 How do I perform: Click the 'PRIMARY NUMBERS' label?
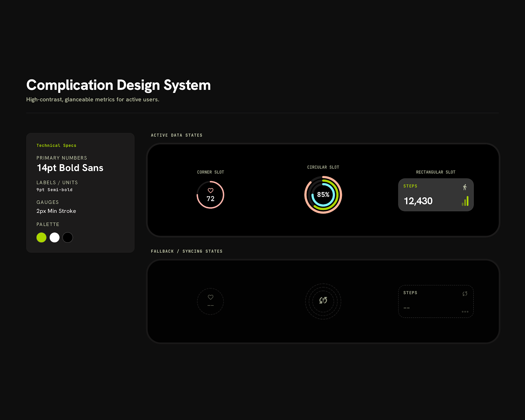[62, 158]
